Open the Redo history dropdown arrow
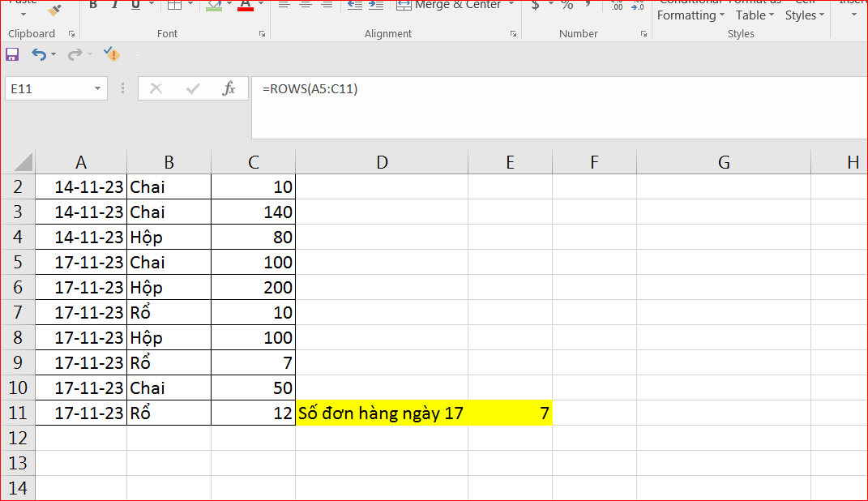 pos(89,54)
